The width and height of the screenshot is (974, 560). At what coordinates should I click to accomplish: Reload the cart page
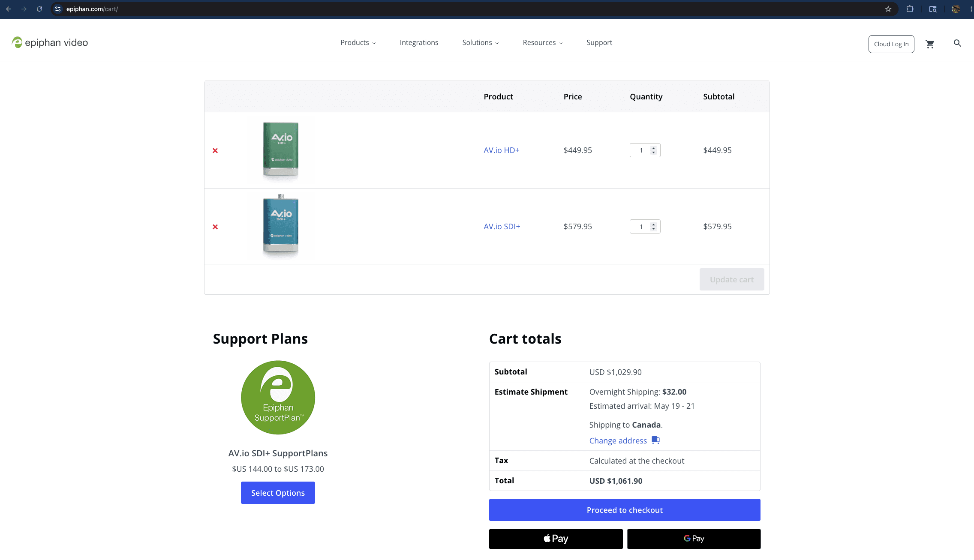39,9
